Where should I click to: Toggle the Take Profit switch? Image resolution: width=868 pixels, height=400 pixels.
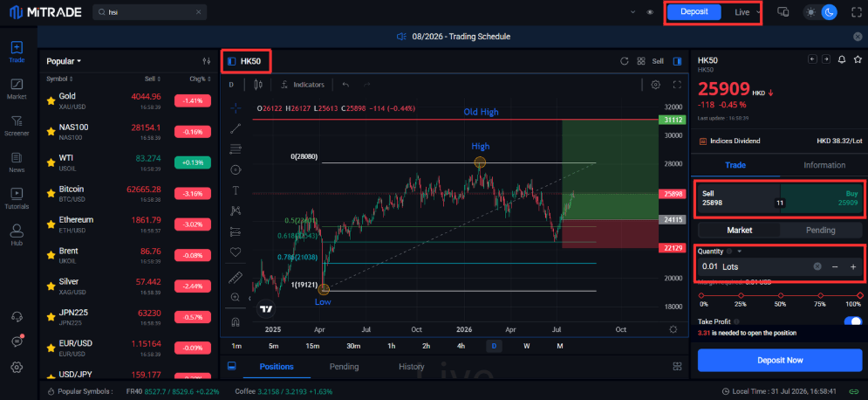point(853,321)
